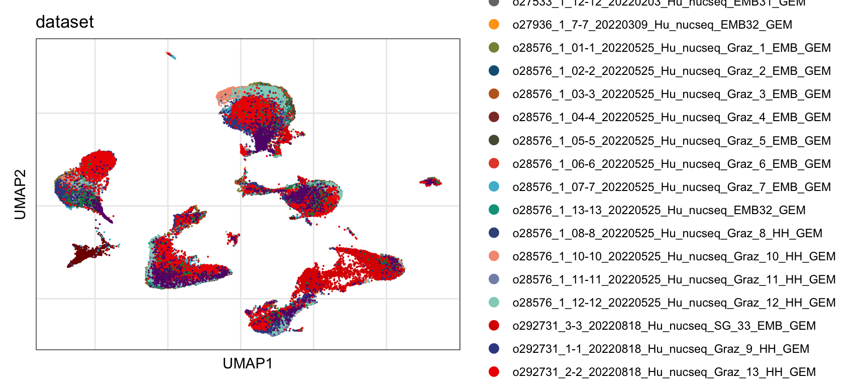Click the UMAP2 y-axis label
Screen dimensions: 868x386
click(x=20, y=194)
